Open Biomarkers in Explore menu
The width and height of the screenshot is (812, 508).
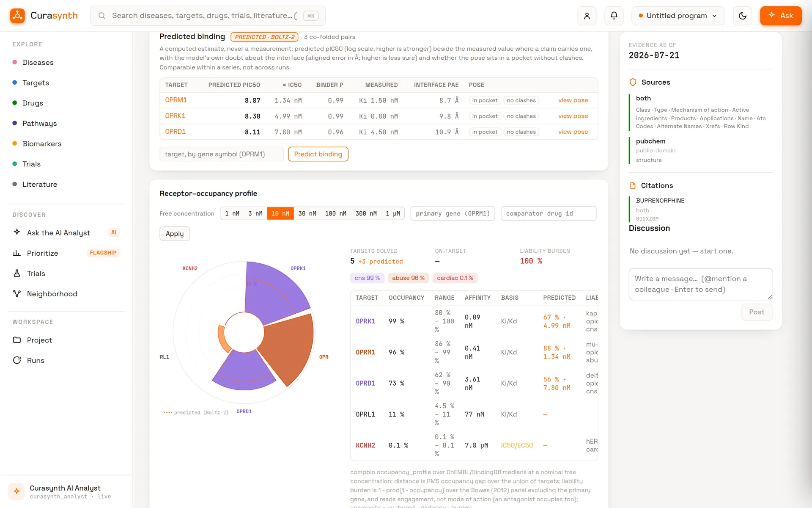click(42, 144)
